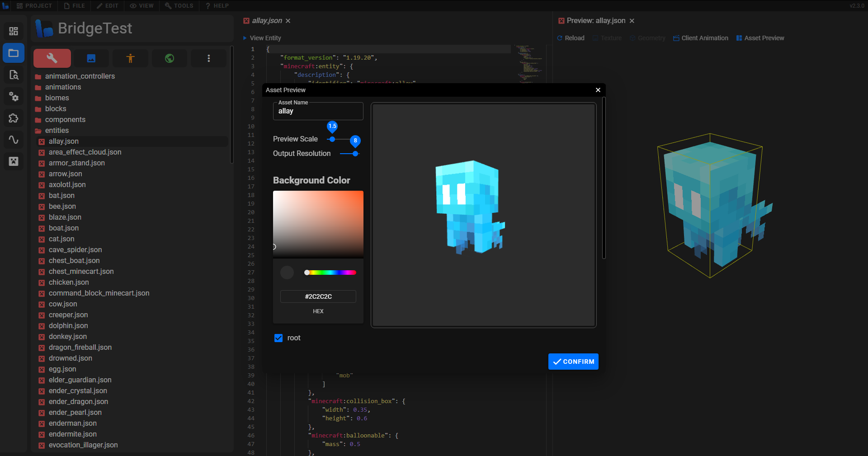Click the CONFIRM button
The image size is (868, 456).
point(573,362)
